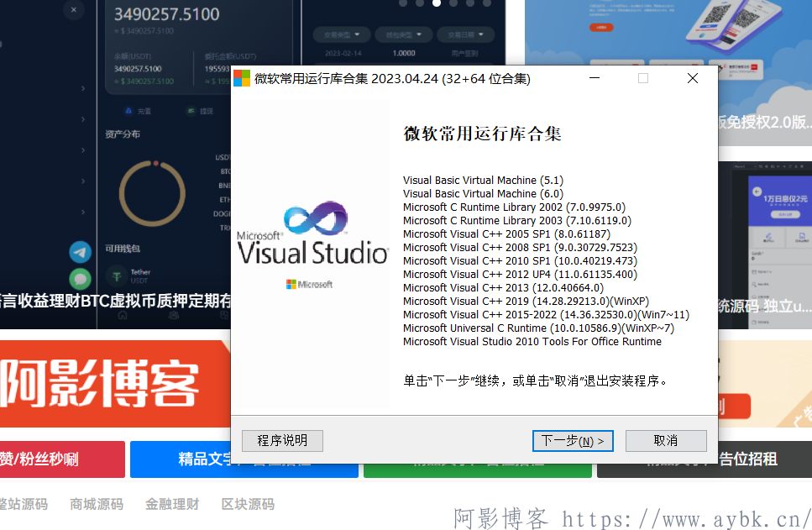Click the Windows logo in installer title bar
This screenshot has height=530, width=812.
[x=242, y=79]
